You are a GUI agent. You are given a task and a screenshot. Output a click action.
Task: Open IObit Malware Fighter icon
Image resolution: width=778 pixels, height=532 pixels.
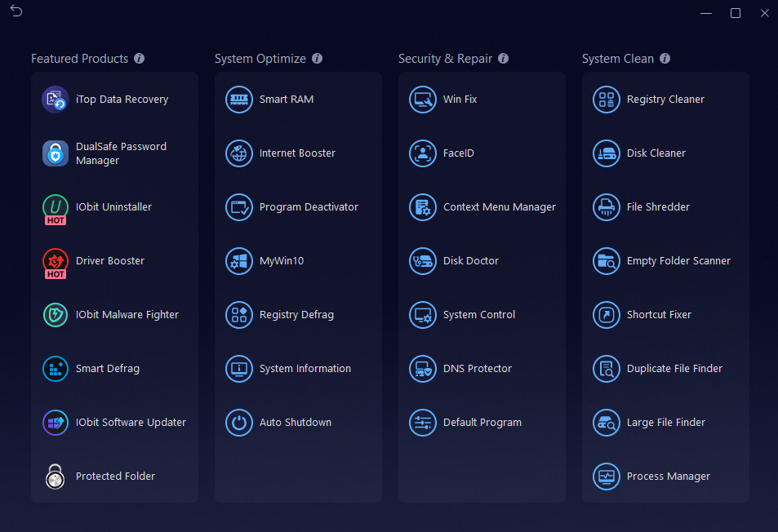55,315
